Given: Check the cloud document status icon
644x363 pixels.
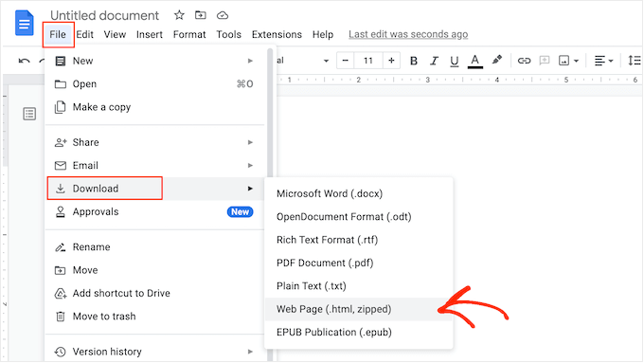Looking at the screenshot, I should tap(223, 15).
